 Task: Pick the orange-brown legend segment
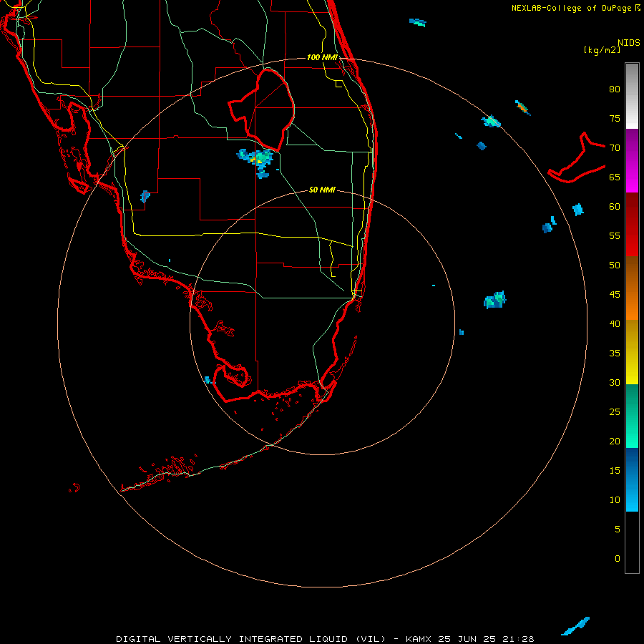pos(632,288)
